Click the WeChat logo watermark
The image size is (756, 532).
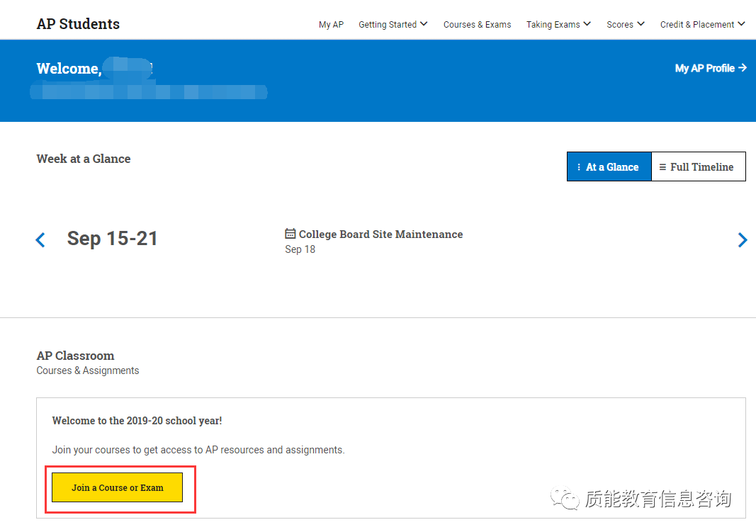(x=565, y=498)
